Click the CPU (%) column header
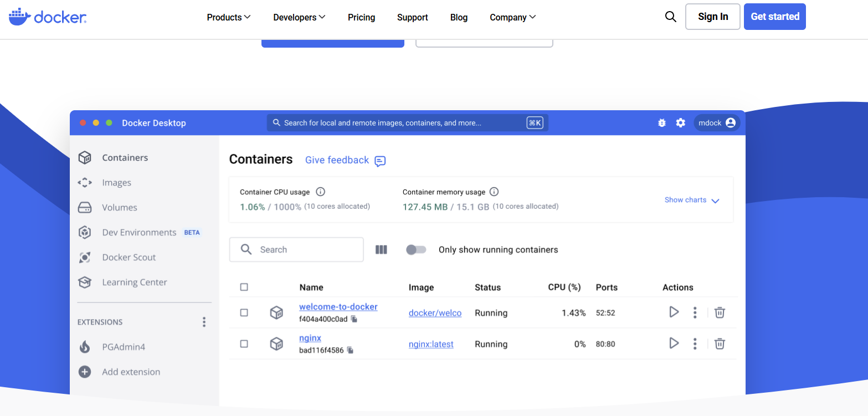 (564, 287)
